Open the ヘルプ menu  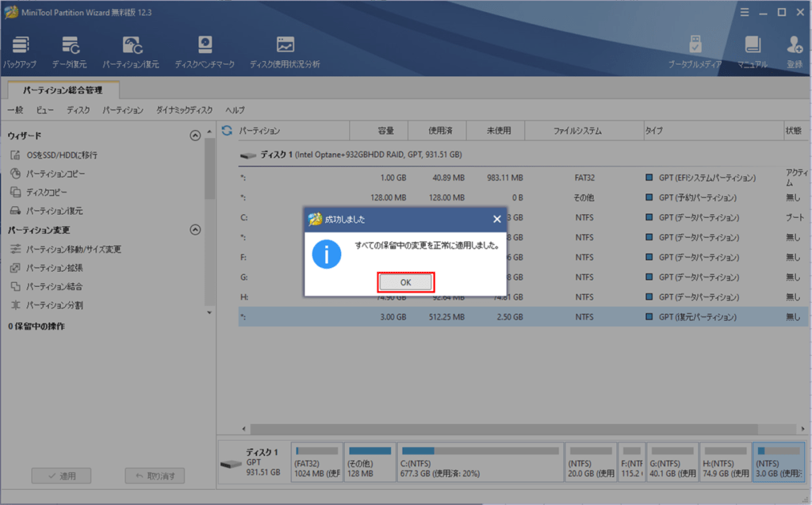(x=235, y=110)
